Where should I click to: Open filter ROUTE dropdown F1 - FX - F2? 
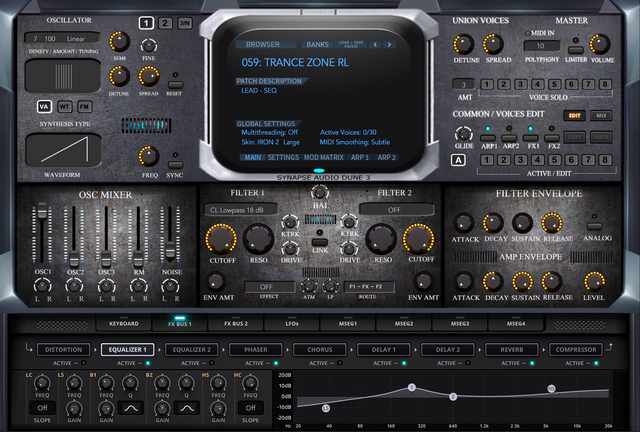pos(369,287)
